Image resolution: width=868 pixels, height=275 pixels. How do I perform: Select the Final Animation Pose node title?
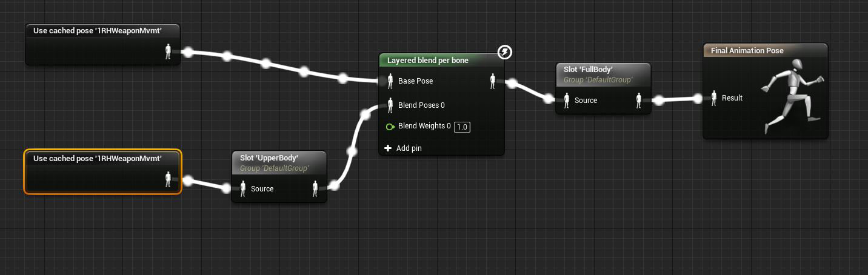(747, 51)
